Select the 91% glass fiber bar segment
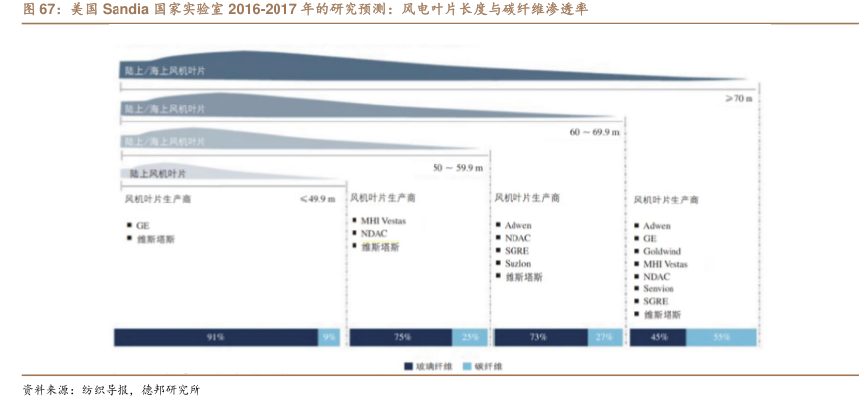The height and width of the screenshot is (406, 868). pos(215,337)
